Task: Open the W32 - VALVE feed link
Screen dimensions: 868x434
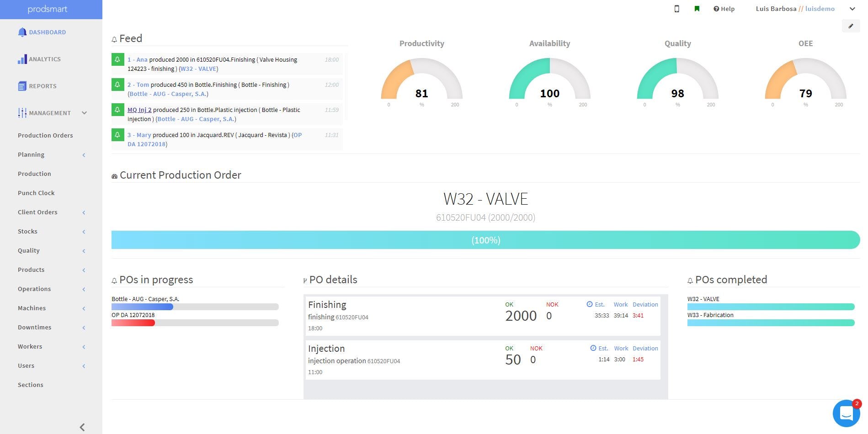Action: 198,69
